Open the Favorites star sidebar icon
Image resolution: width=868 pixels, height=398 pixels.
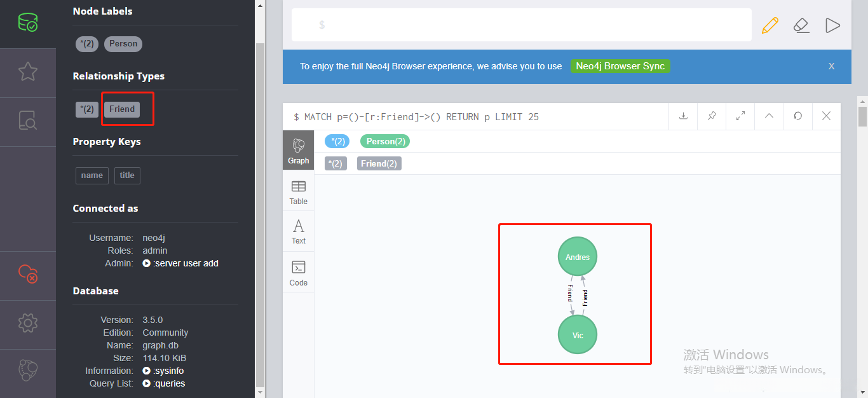[x=28, y=71]
